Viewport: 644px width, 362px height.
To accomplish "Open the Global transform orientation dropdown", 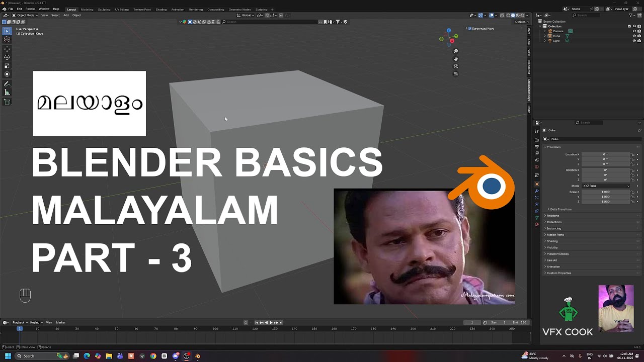I will [x=246, y=15].
